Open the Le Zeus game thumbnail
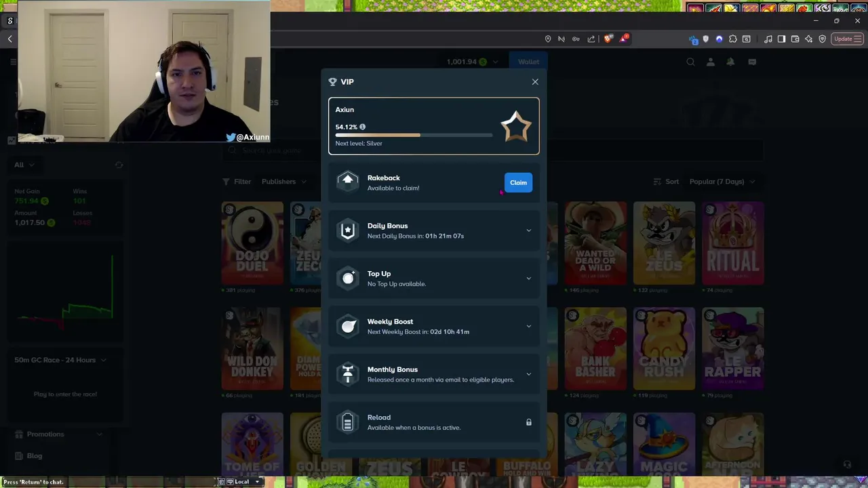The width and height of the screenshot is (868, 488). [x=664, y=243]
